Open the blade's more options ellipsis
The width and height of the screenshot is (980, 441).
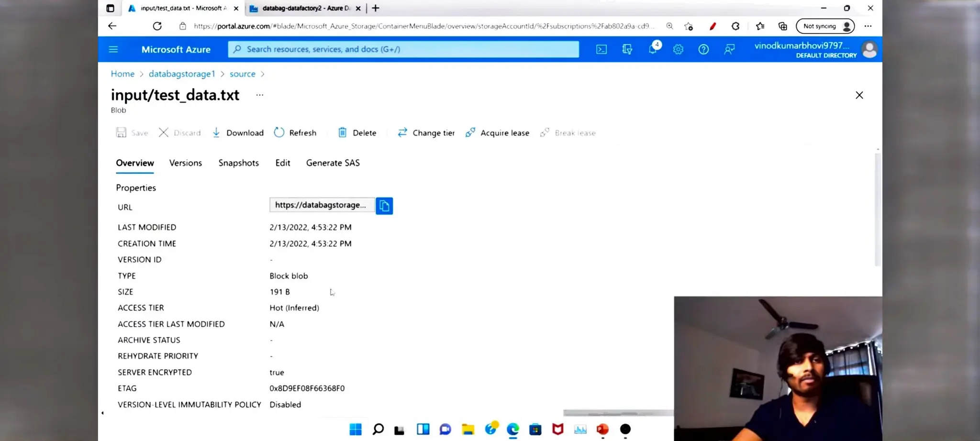260,95
